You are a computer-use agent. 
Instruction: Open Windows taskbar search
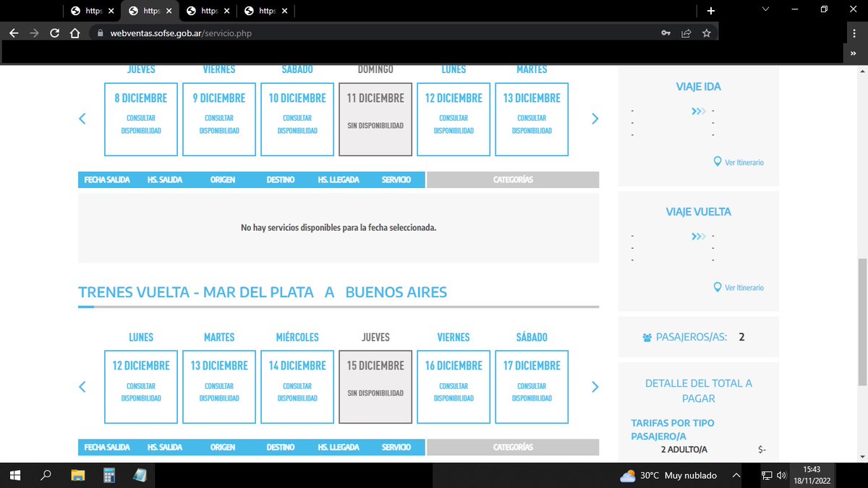pos(46,476)
